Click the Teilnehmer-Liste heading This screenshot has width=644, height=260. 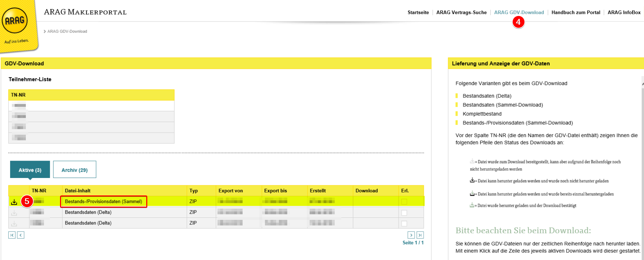(30, 79)
